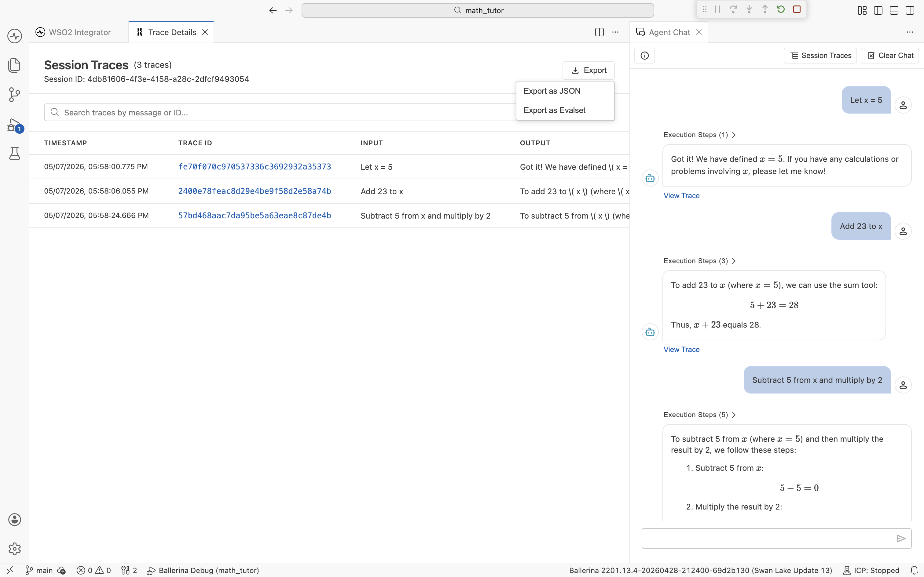924x577 pixels.
Task: Stop the debug session
Action: click(x=797, y=9)
